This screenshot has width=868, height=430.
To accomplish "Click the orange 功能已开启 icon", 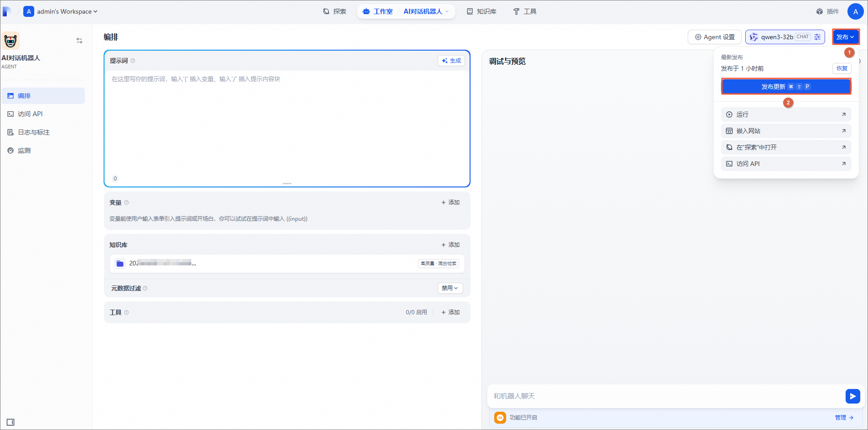I will coord(500,418).
